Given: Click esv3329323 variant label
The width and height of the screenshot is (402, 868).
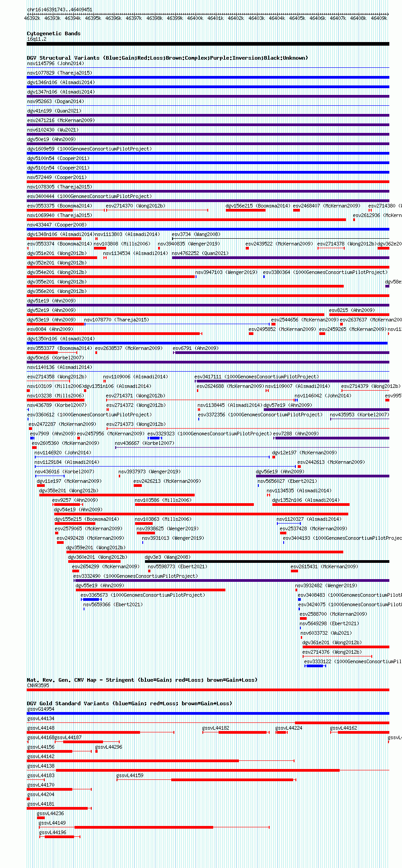Looking at the screenshot, I should [x=210, y=434].
